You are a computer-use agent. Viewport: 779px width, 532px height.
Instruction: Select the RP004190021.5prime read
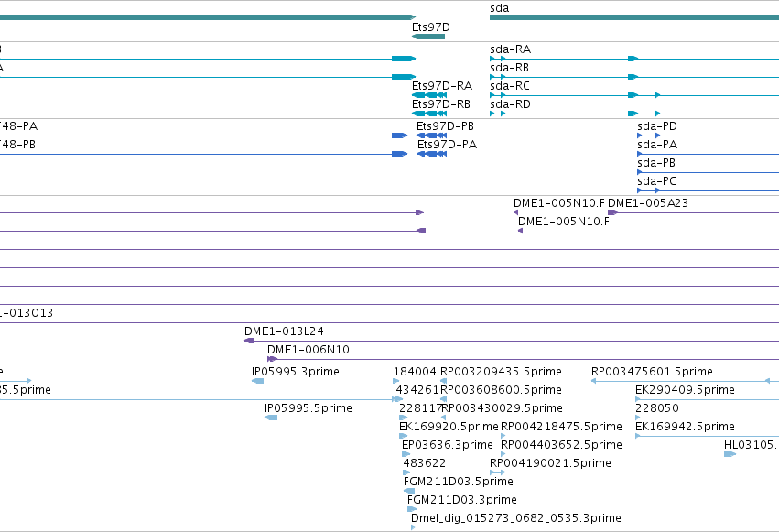(497, 472)
